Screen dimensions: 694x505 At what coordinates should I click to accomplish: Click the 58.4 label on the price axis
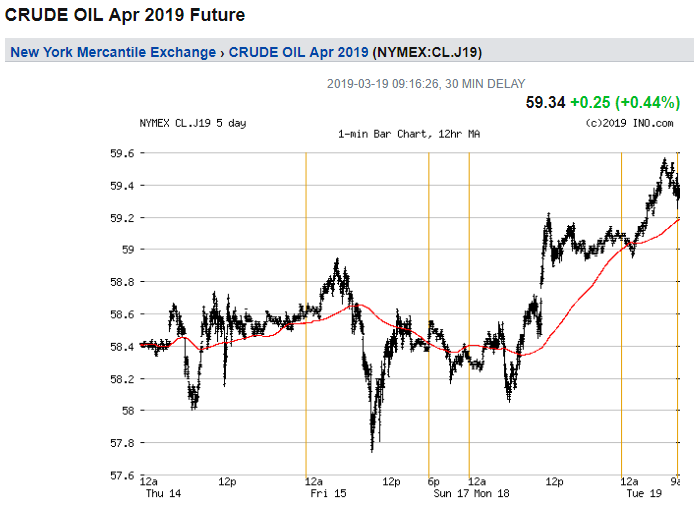pyautogui.click(x=122, y=346)
